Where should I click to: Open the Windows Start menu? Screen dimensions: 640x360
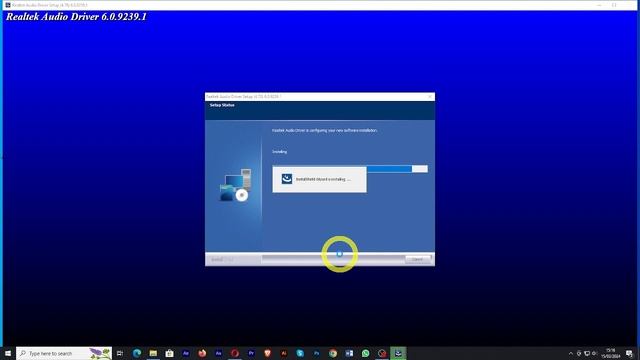8,353
